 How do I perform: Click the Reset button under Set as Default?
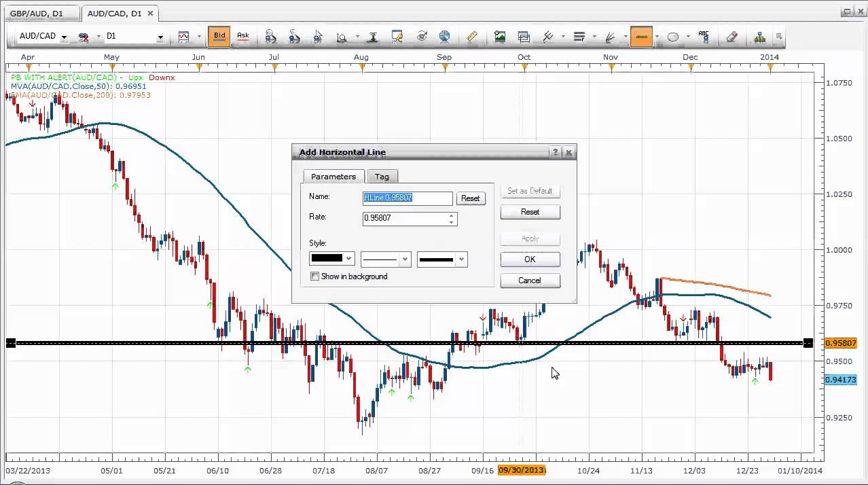[x=530, y=212]
